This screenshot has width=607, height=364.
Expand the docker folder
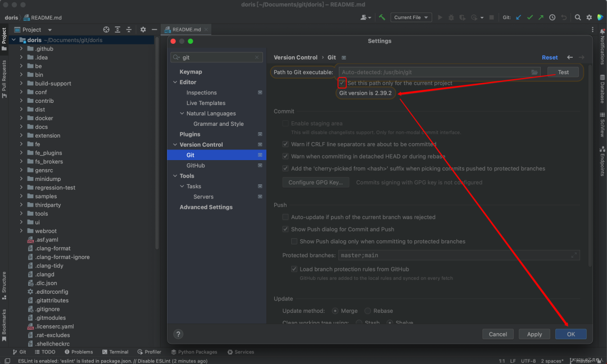pos(21,118)
